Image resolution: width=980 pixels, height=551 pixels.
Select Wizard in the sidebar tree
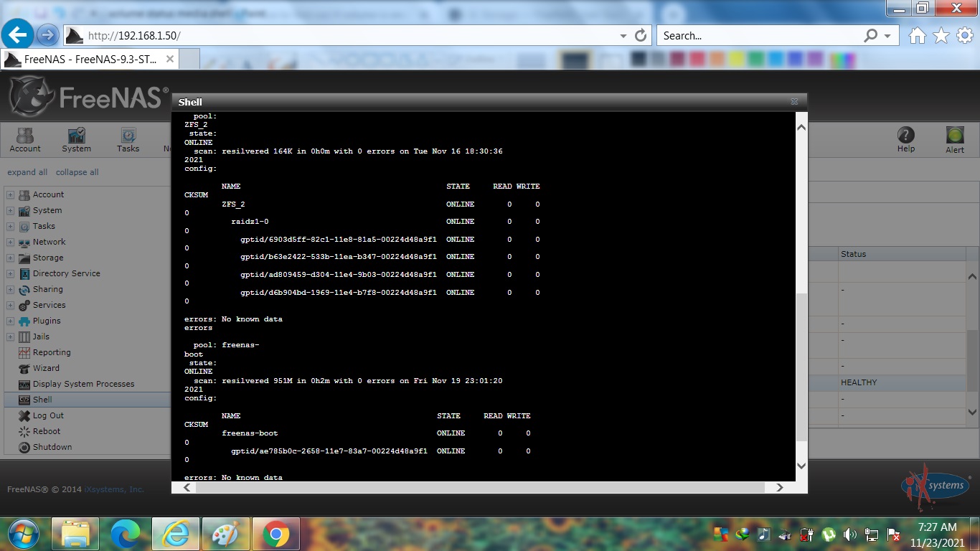click(46, 368)
